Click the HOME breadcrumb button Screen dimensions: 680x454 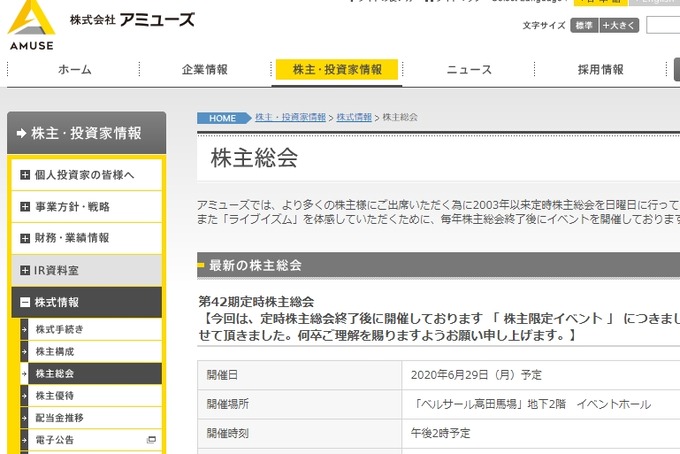(224, 118)
